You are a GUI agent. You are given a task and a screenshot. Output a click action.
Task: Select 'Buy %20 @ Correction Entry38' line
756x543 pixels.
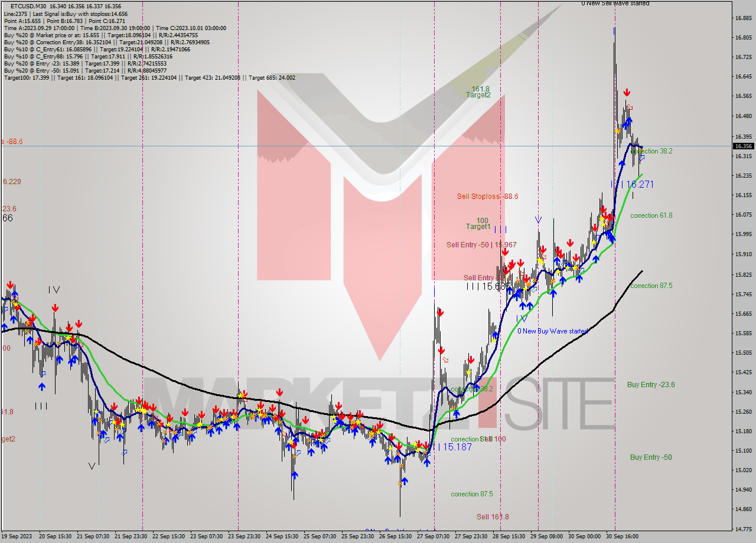[x=106, y=42]
